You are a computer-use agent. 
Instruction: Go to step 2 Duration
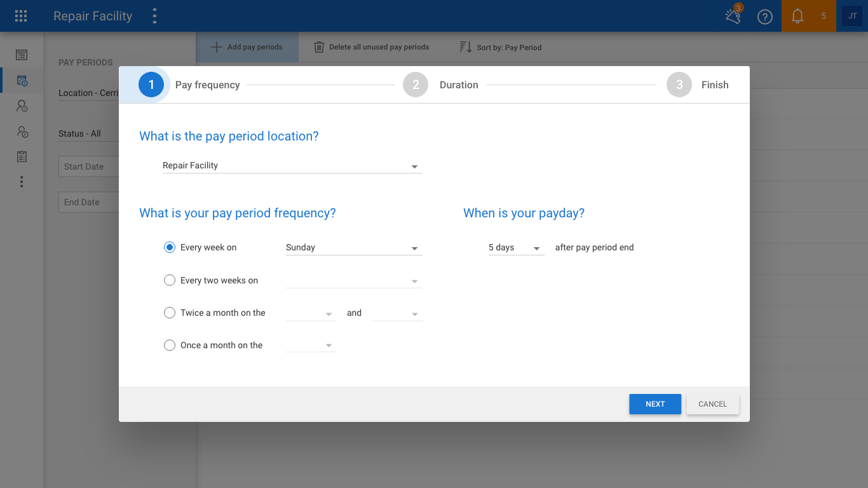point(440,85)
